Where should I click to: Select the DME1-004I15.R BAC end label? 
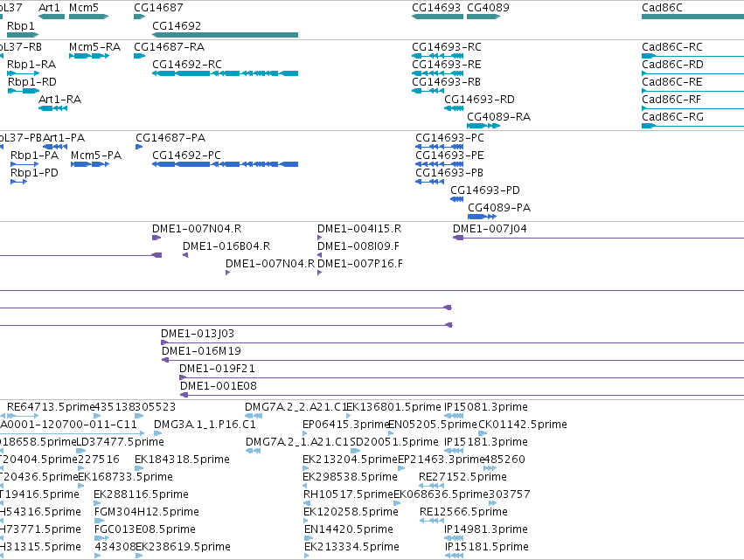coord(359,229)
